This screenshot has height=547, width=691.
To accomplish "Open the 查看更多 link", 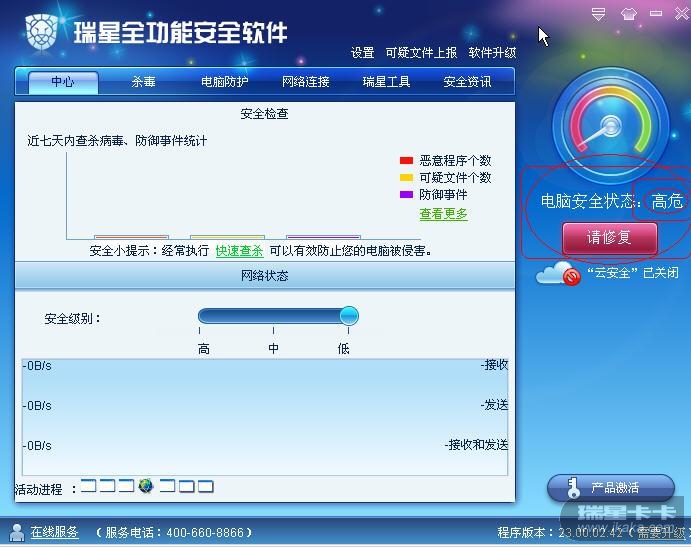I will (443, 214).
